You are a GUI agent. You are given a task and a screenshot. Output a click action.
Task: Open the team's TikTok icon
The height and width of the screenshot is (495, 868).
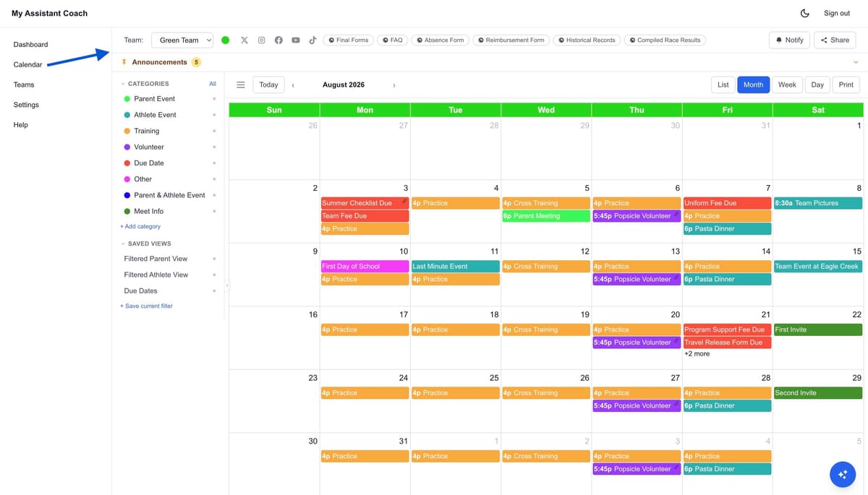click(312, 40)
